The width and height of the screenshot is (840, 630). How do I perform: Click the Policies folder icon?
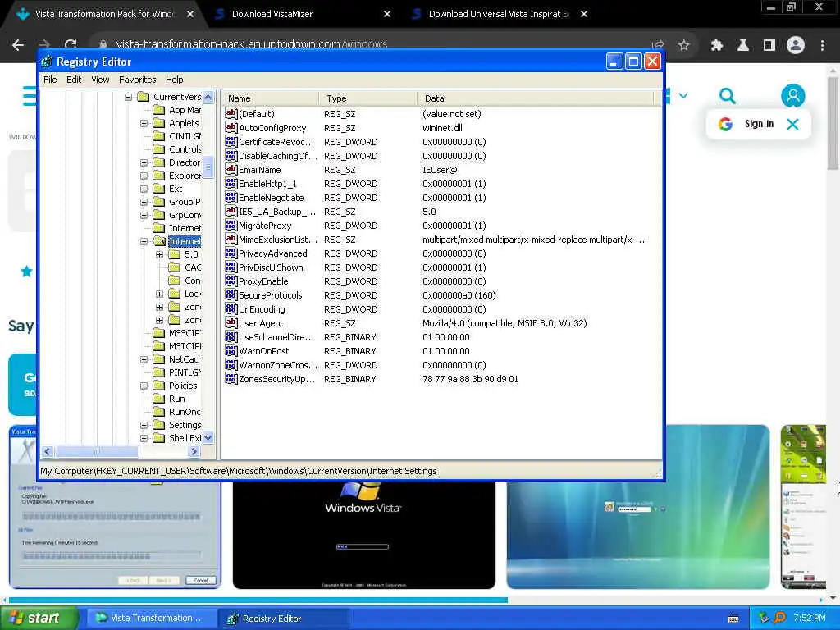(158, 386)
